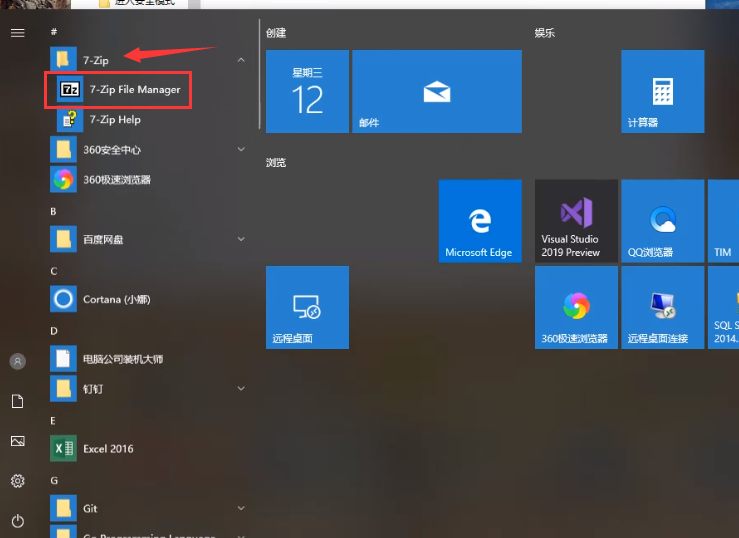Open Documents icon in sidebar
Image resolution: width=739 pixels, height=538 pixels.
pyautogui.click(x=17, y=401)
